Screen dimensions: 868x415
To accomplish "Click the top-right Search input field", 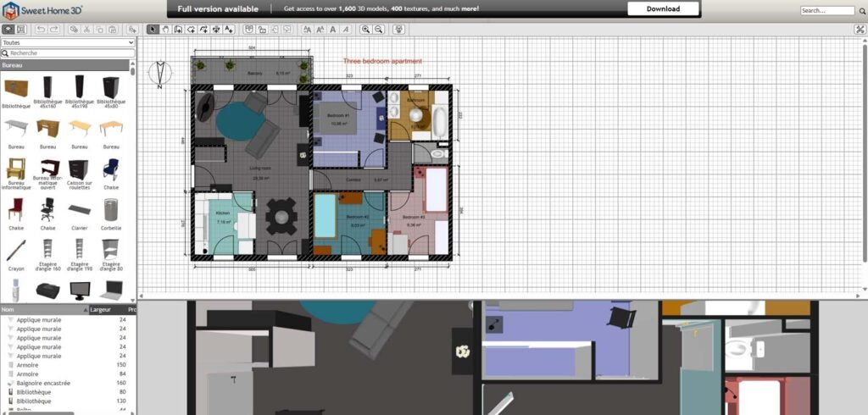I will 827,10.
